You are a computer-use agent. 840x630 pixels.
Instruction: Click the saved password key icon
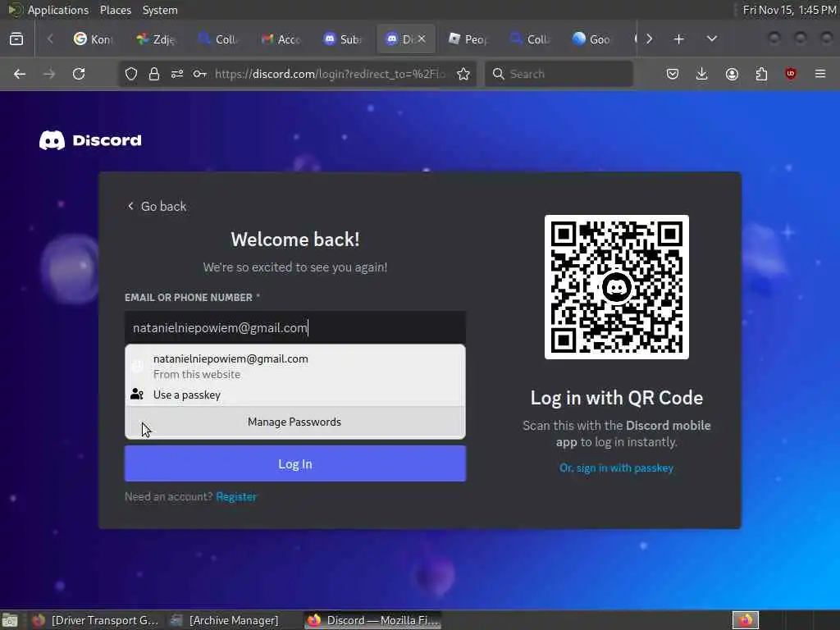(200, 74)
